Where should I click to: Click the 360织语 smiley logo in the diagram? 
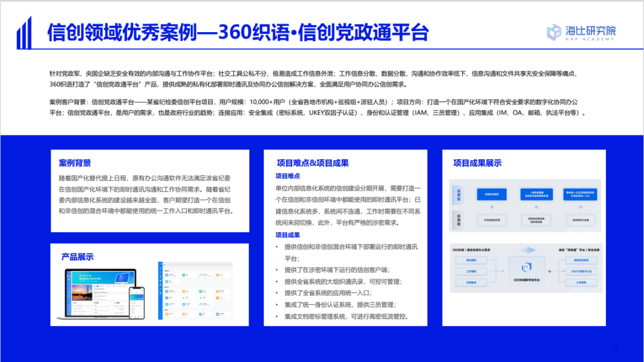(527, 268)
